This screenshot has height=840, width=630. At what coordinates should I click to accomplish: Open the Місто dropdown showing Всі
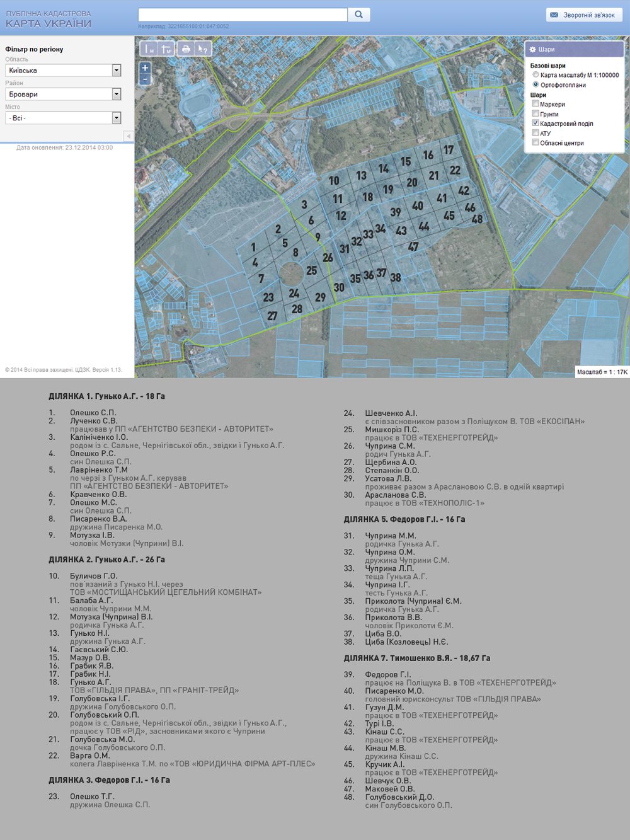coord(63,118)
